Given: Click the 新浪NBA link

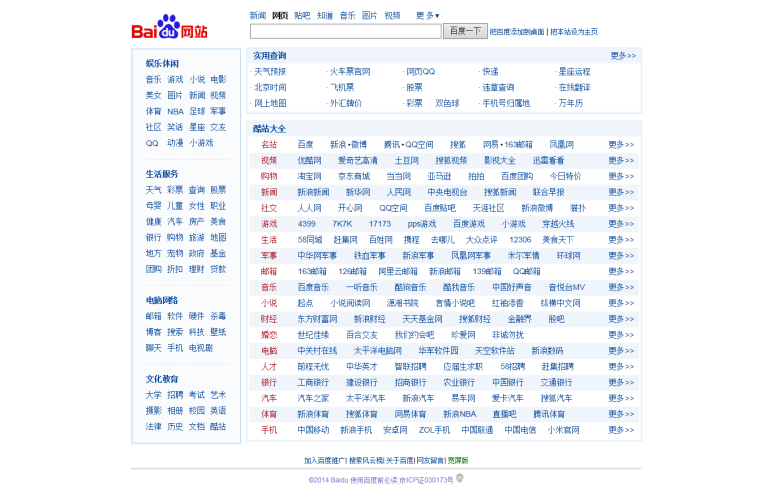Looking at the screenshot, I should 460,414.
